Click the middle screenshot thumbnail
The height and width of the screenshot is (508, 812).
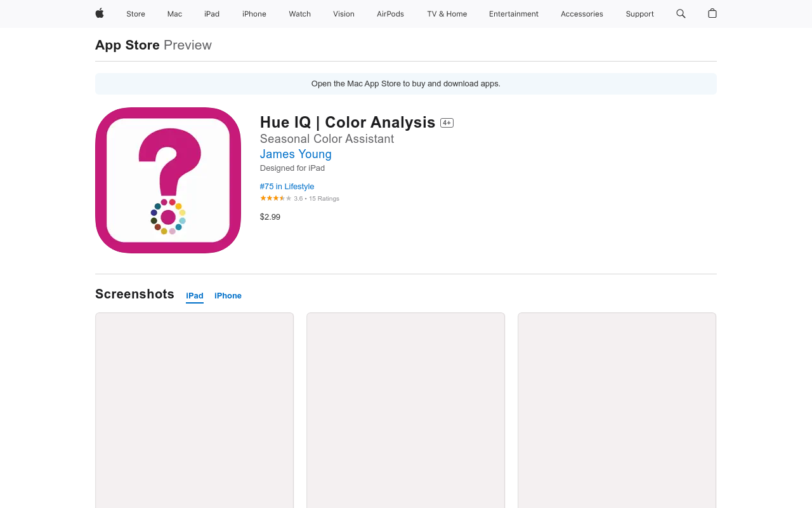(405, 410)
